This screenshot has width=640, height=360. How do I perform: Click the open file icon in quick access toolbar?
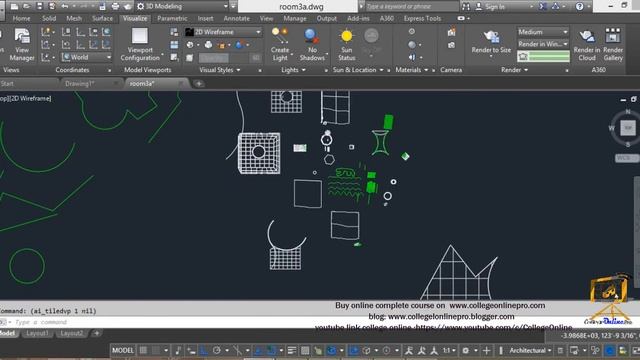pos(27,6)
